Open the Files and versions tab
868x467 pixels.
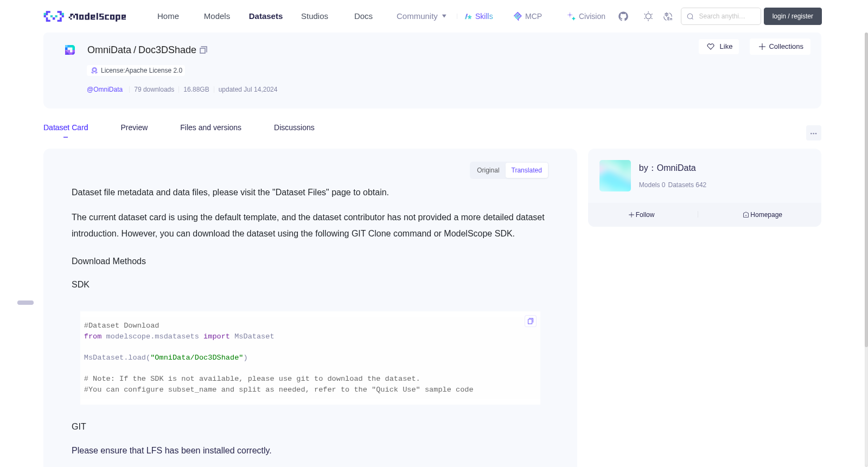click(210, 127)
